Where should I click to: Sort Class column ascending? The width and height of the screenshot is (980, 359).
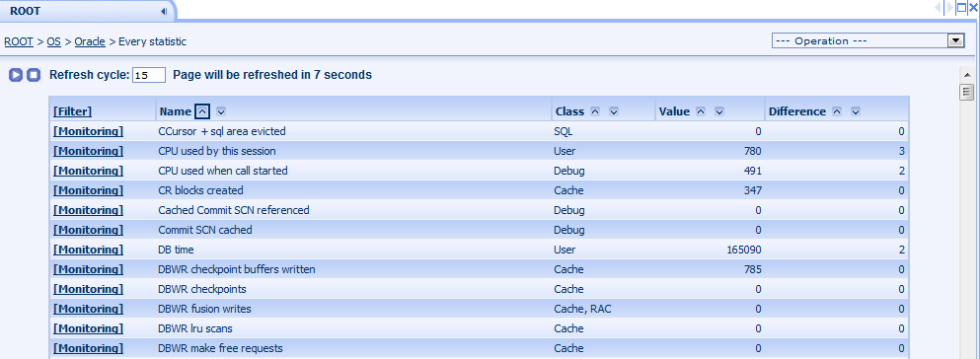(596, 111)
